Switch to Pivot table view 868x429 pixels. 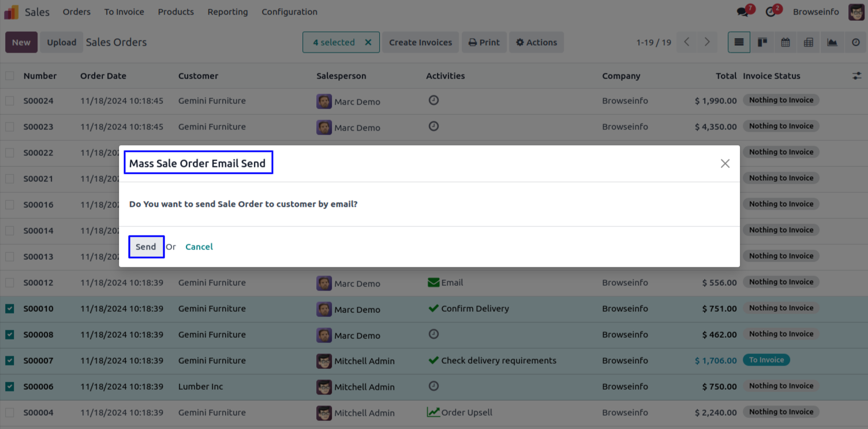click(x=809, y=42)
